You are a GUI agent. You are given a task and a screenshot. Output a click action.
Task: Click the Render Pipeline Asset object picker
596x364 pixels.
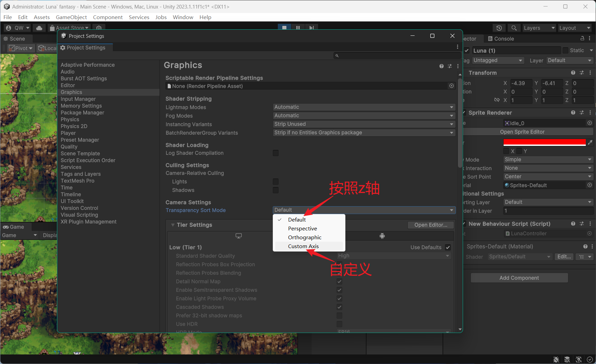point(452,86)
